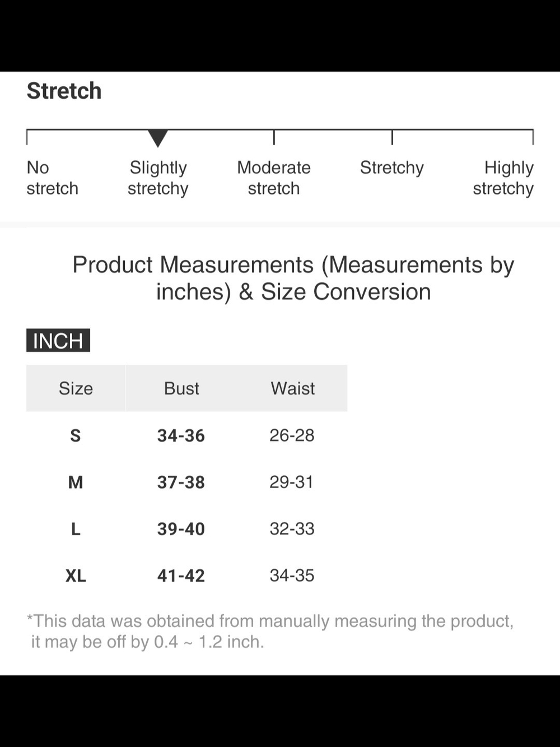Click the Moderate stretch label

tap(274, 178)
